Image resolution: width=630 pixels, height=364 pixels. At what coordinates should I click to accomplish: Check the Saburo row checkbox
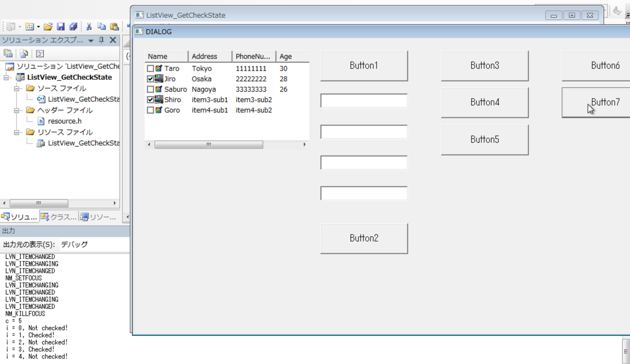(151, 89)
